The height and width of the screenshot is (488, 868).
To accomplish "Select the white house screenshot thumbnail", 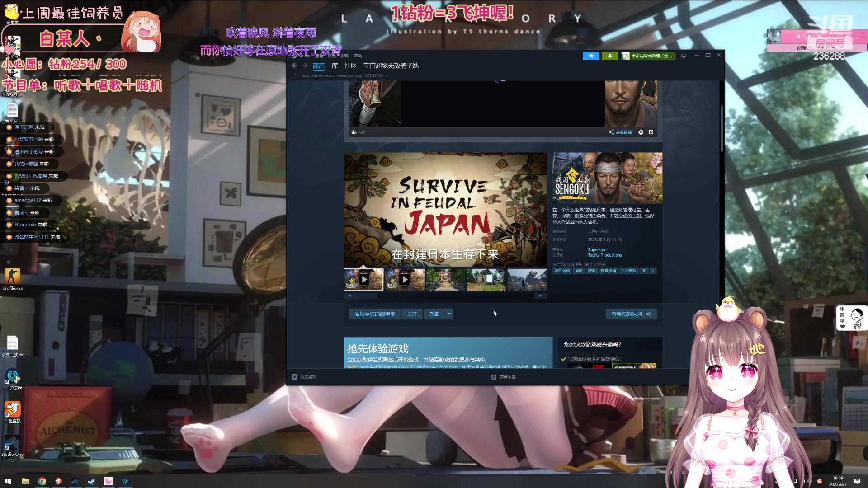I will pos(486,280).
